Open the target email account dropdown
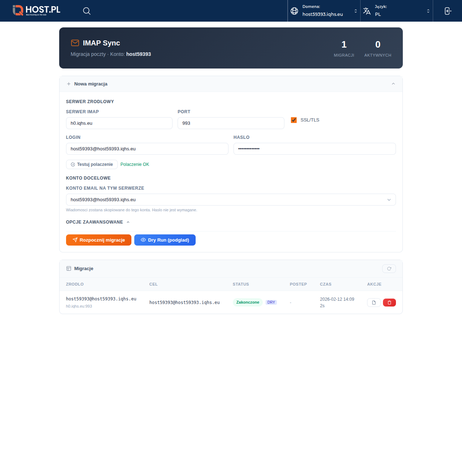Image resolution: width=462 pixels, height=476 pixels. [x=231, y=200]
